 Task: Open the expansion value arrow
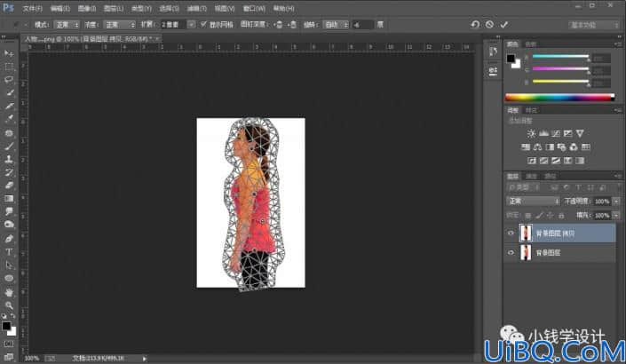coord(191,24)
